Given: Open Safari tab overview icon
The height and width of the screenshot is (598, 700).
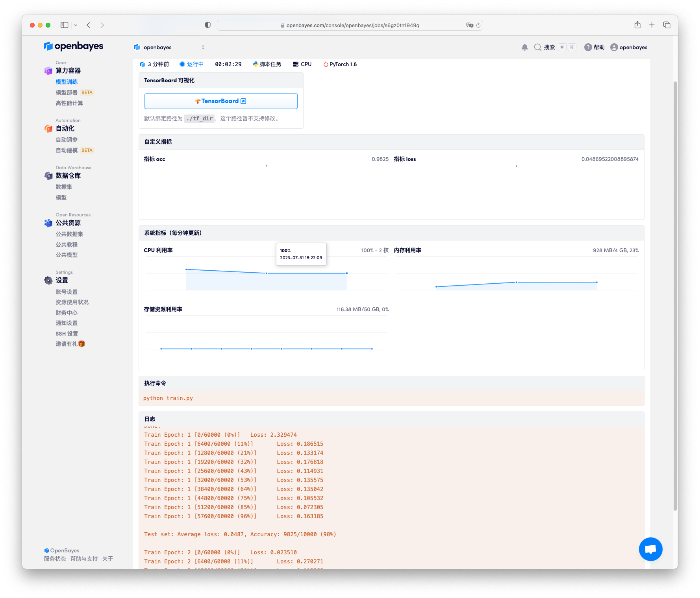Looking at the screenshot, I should click(667, 25).
